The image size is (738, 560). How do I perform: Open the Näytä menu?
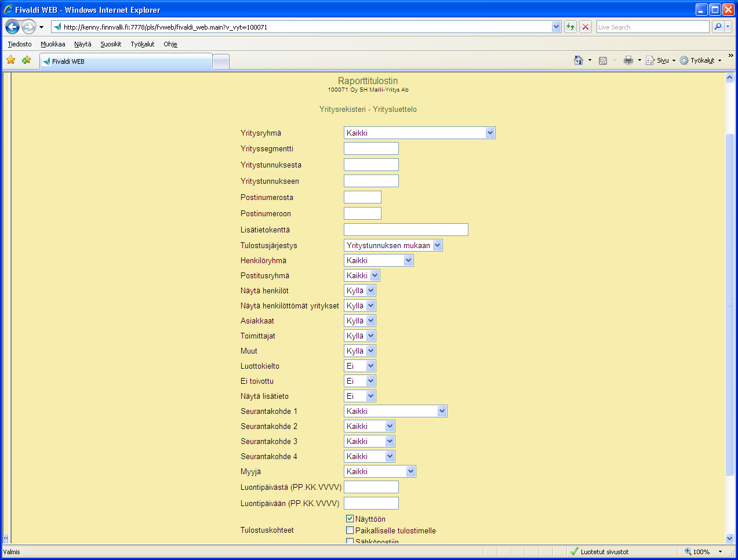pos(83,44)
